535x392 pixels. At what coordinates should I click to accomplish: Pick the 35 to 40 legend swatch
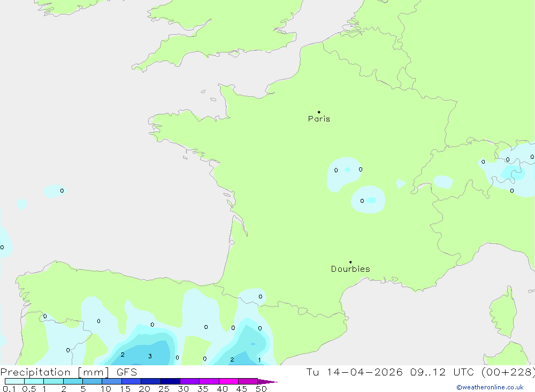(x=209, y=381)
